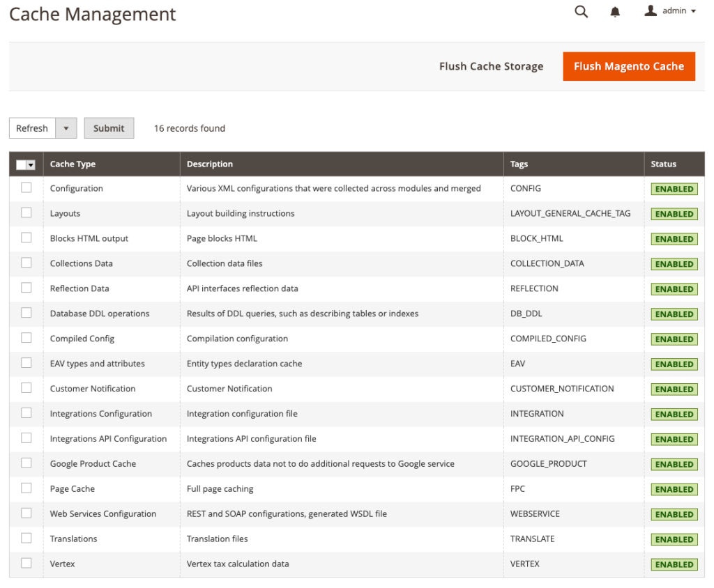Image resolution: width=714 pixels, height=588 pixels.
Task: Click the admin avatar icon
Action: coord(651,10)
